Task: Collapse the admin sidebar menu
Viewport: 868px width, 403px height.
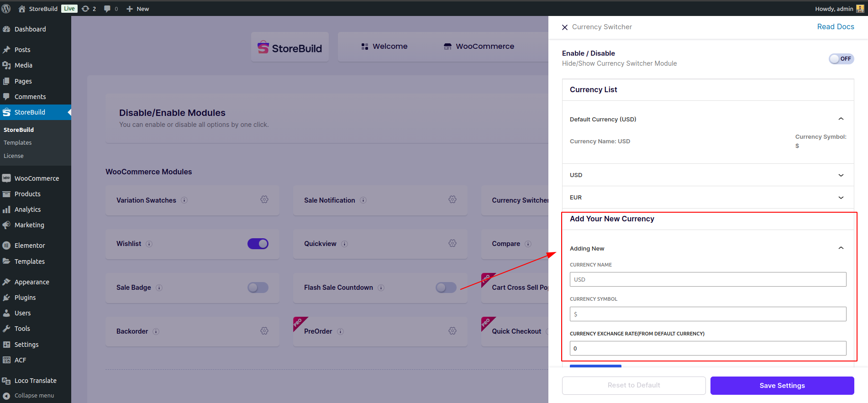Action: point(36,396)
